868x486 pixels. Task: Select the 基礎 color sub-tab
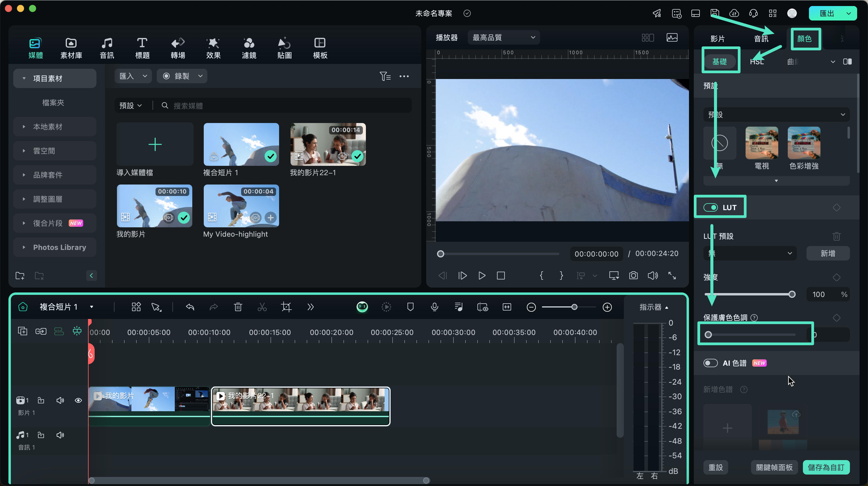tap(719, 62)
